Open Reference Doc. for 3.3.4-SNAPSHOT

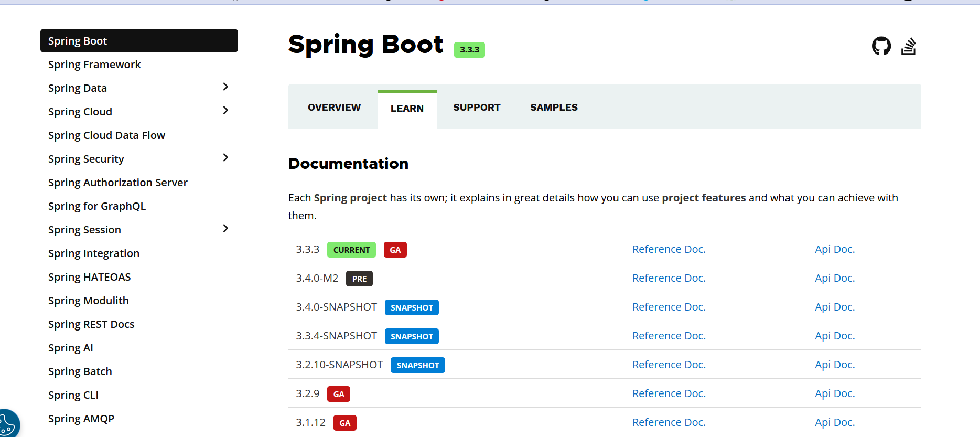tap(669, 336)
